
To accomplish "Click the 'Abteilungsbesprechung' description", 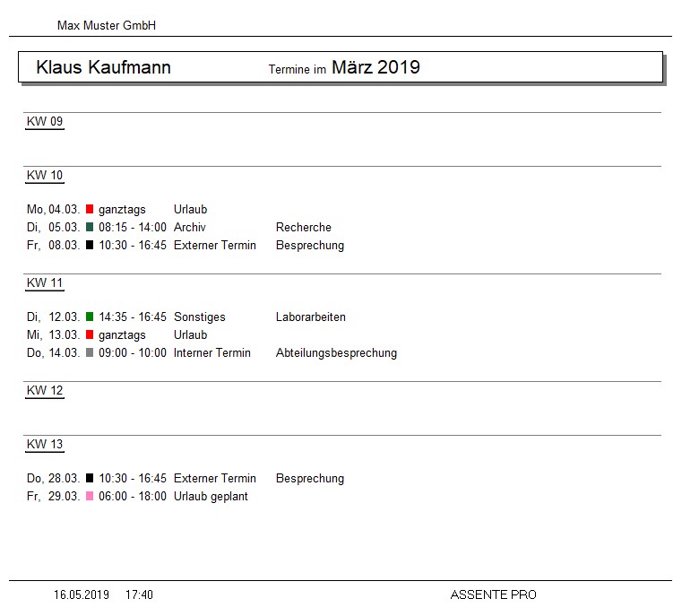I will [336, 352].
